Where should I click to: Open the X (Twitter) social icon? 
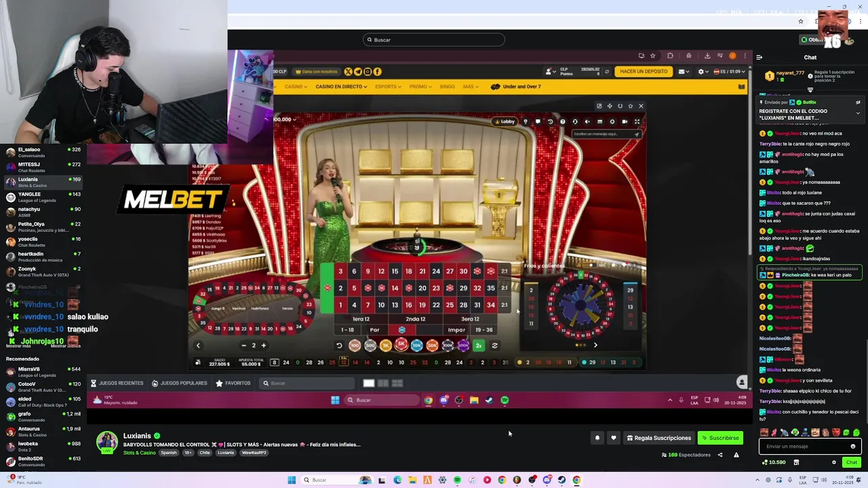coord(348,71)
